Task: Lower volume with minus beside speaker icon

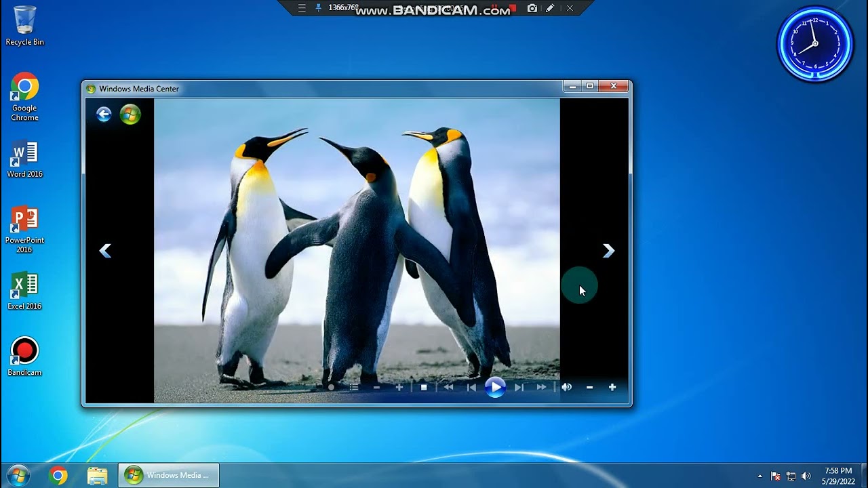Action: [x=589, y=388]
